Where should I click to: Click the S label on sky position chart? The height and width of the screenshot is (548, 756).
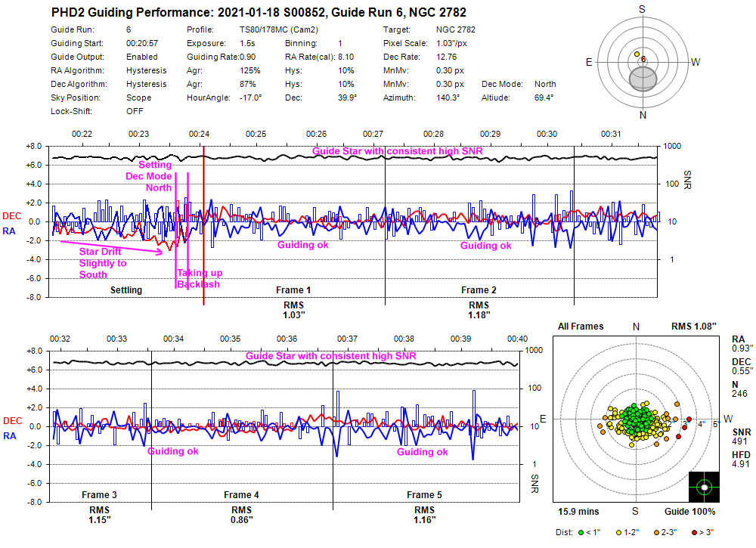[x=642, y=9]
